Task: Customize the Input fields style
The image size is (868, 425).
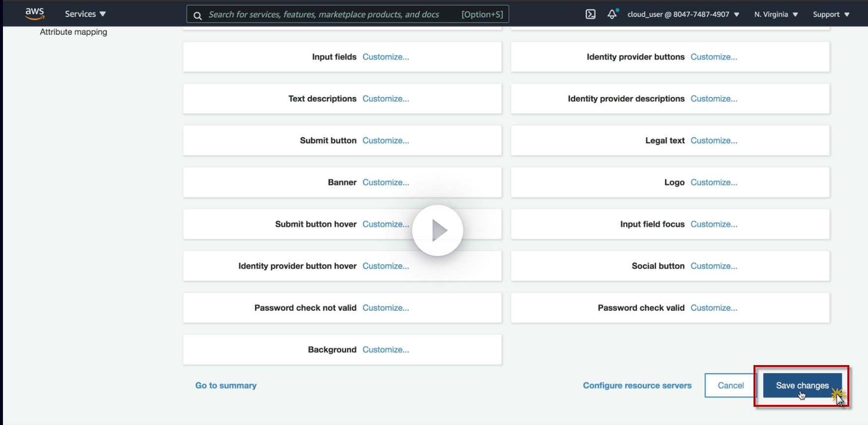Action: point(386,57)
